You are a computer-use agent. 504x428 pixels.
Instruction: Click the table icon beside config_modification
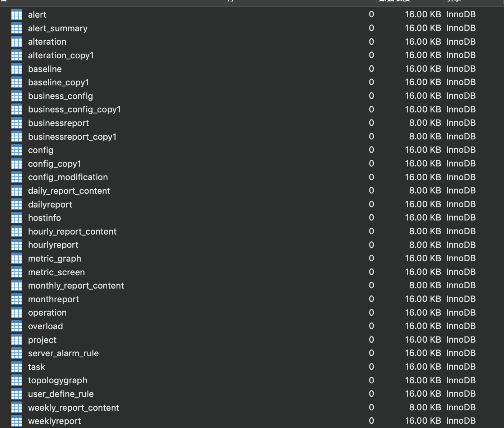coord(17,177)
